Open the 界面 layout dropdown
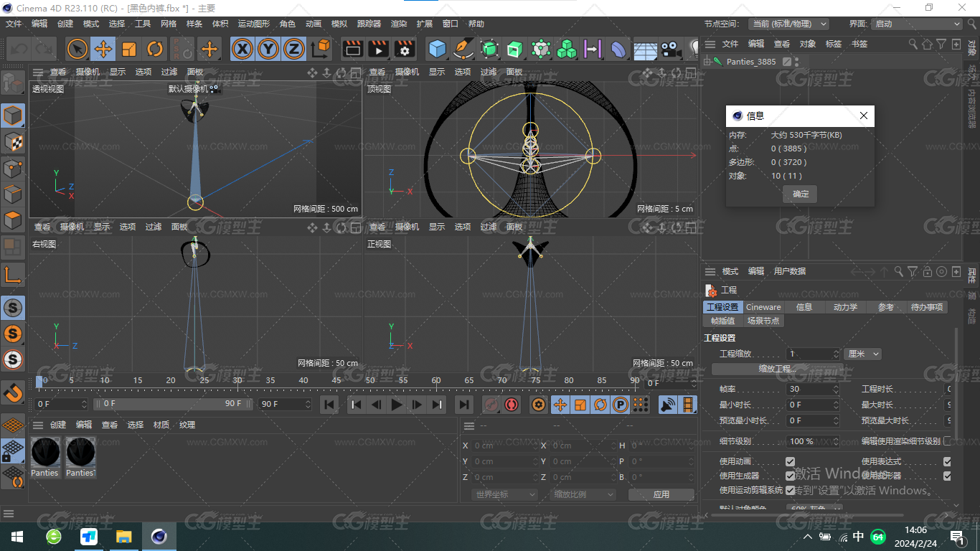 click(916, 24)
